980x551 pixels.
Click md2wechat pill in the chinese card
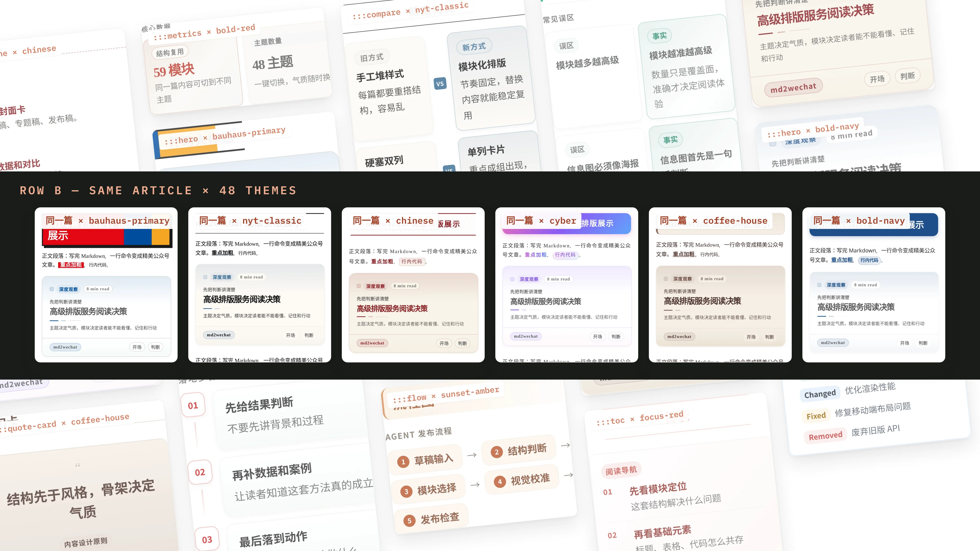(372, 343)
